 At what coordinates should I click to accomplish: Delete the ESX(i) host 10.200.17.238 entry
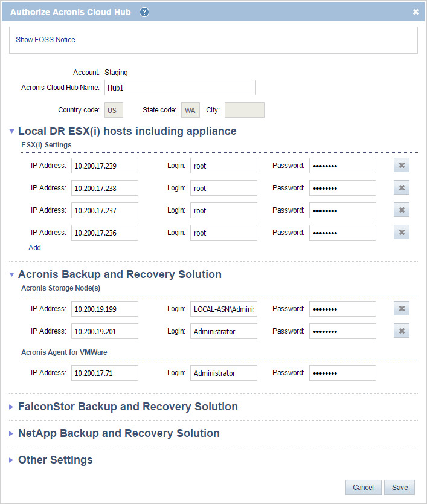(x=401, y=188)
